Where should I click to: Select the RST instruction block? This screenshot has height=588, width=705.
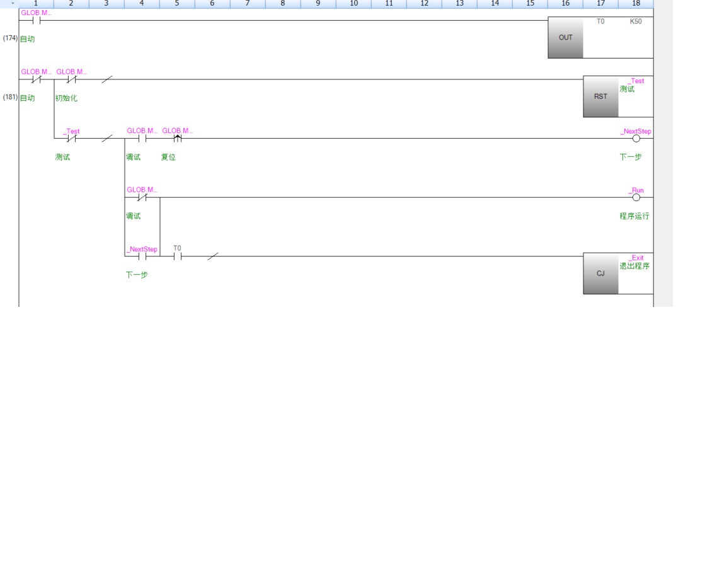pyautogui.click(x=600, y=96)
